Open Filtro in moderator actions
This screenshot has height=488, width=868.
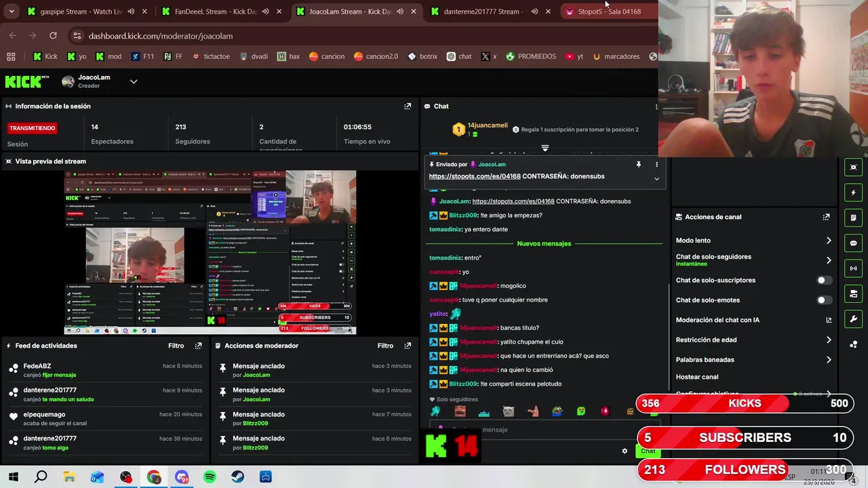[385, 346]
